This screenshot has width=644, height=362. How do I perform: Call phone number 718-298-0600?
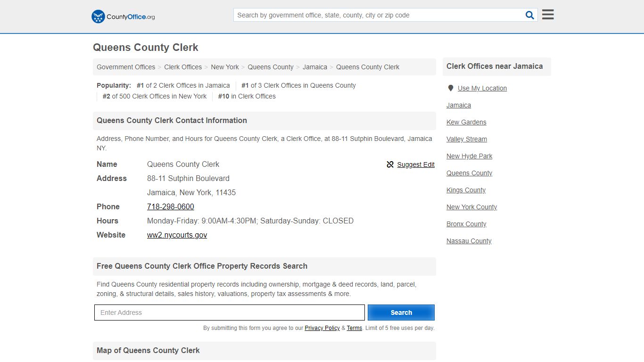coord(171,206)
